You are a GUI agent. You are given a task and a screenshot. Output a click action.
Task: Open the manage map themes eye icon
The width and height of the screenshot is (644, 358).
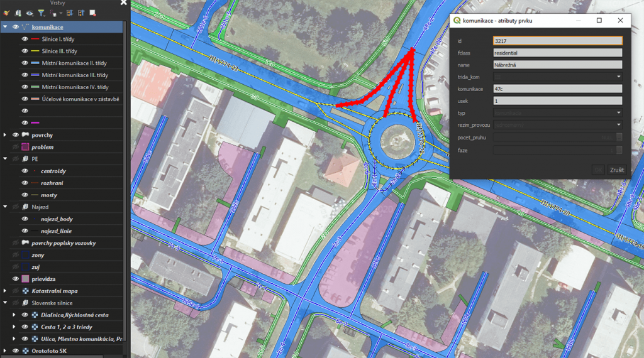point(30,13)
